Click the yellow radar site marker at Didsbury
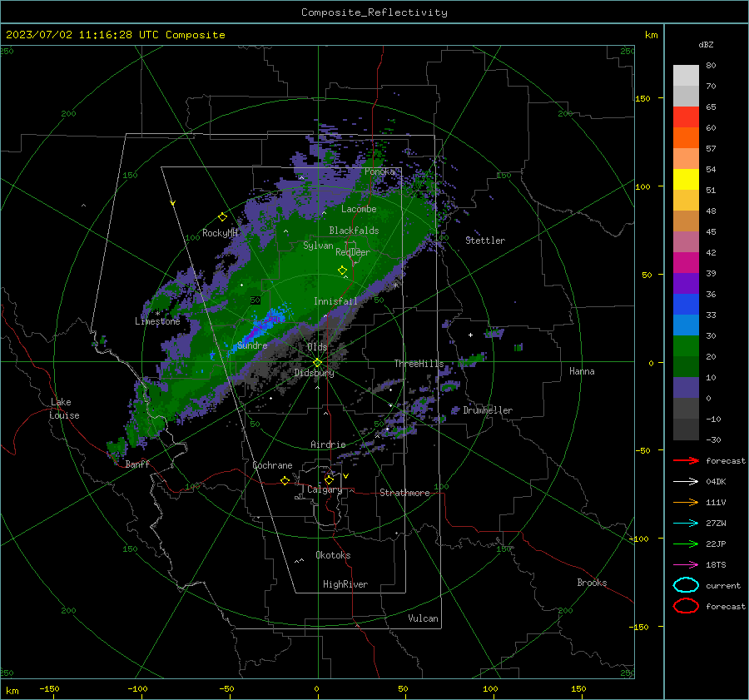Screen dimensions: 749x700 point(317,363)
